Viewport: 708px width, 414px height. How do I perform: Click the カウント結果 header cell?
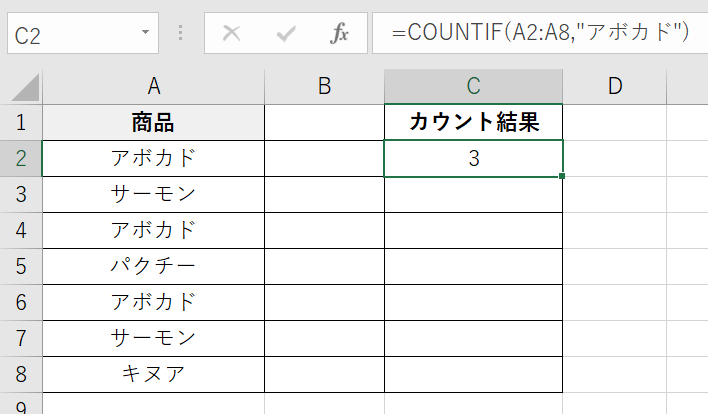coord(473,123)
